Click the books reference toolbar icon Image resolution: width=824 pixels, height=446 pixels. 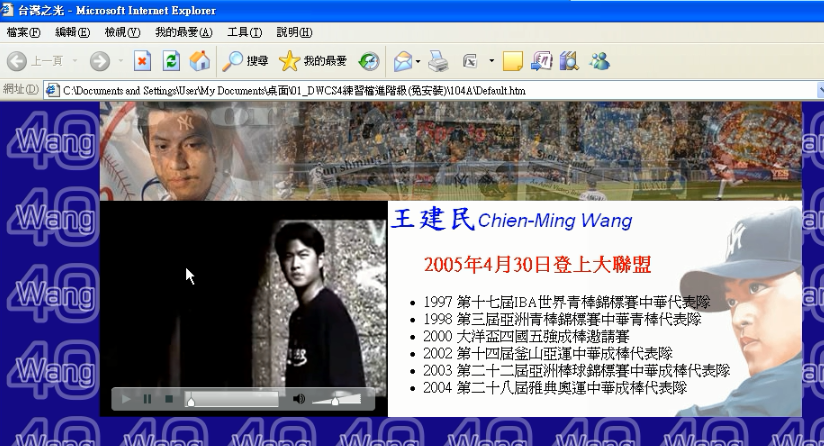[569, 61]
